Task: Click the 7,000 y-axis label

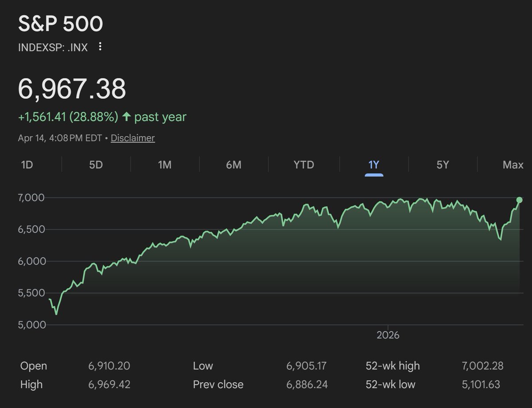Action: point(32,197)
